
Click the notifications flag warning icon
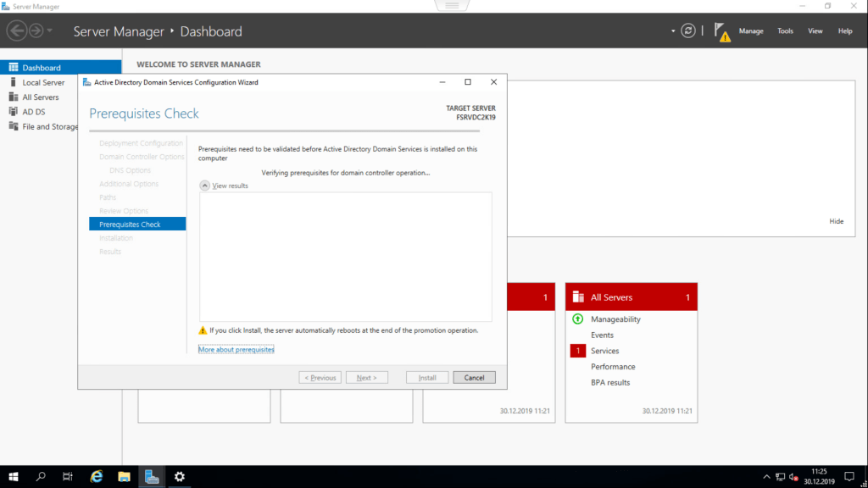721,31
